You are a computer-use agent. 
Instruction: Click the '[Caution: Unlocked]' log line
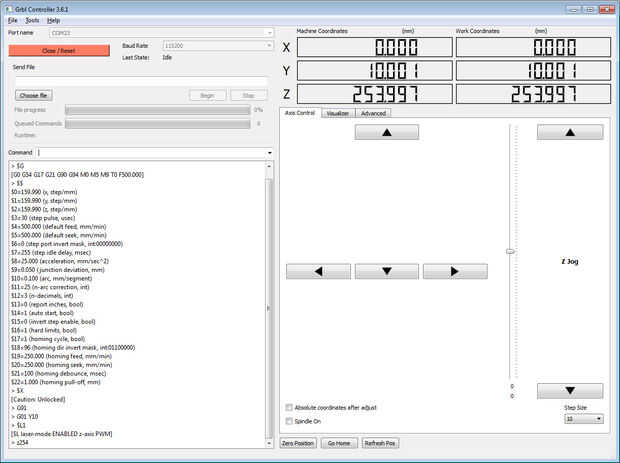(38, 399)
